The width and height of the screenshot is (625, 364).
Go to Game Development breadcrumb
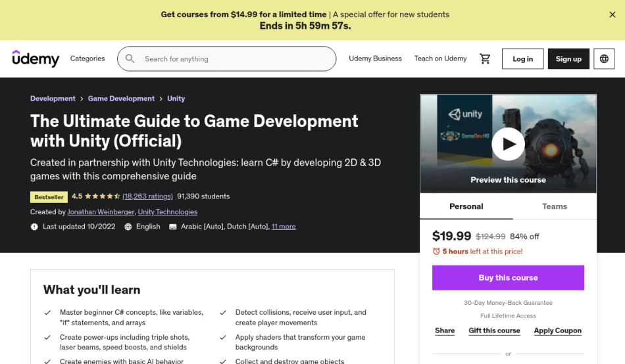[x=121, y=99]
